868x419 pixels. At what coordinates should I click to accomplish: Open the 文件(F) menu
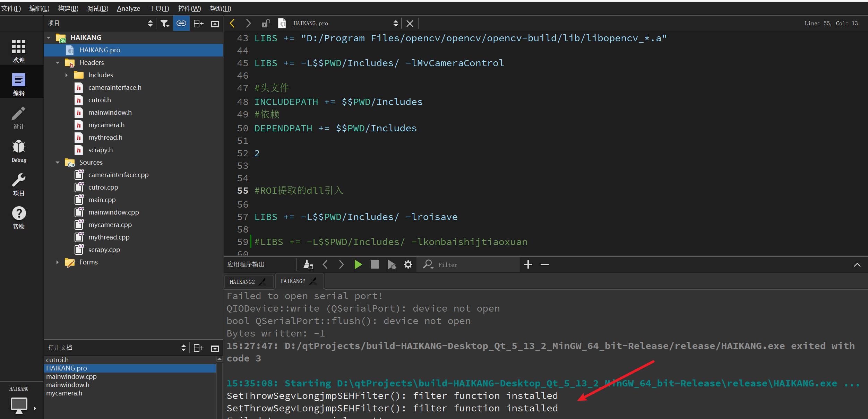click(x=11, y=8)
